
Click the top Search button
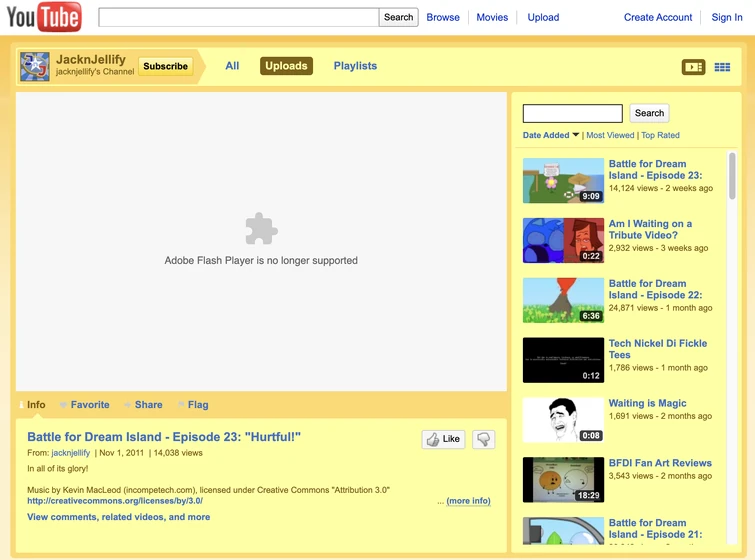[x=398, y=17]
